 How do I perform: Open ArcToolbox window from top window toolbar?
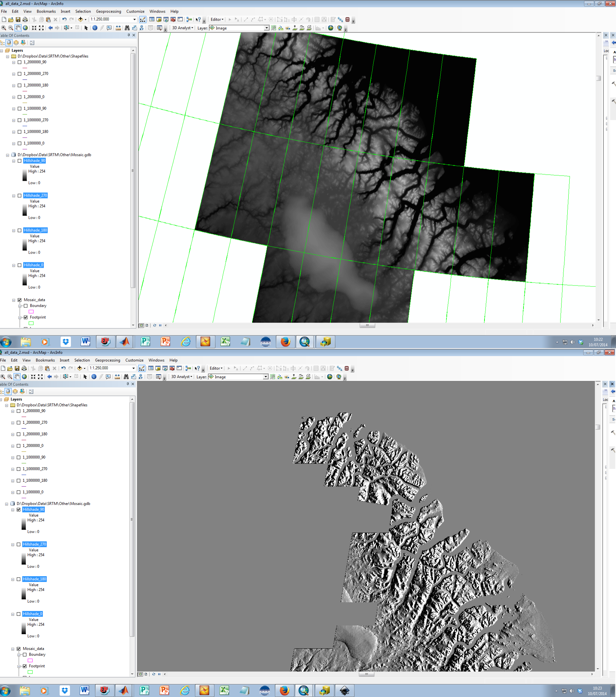pos(173,19)
